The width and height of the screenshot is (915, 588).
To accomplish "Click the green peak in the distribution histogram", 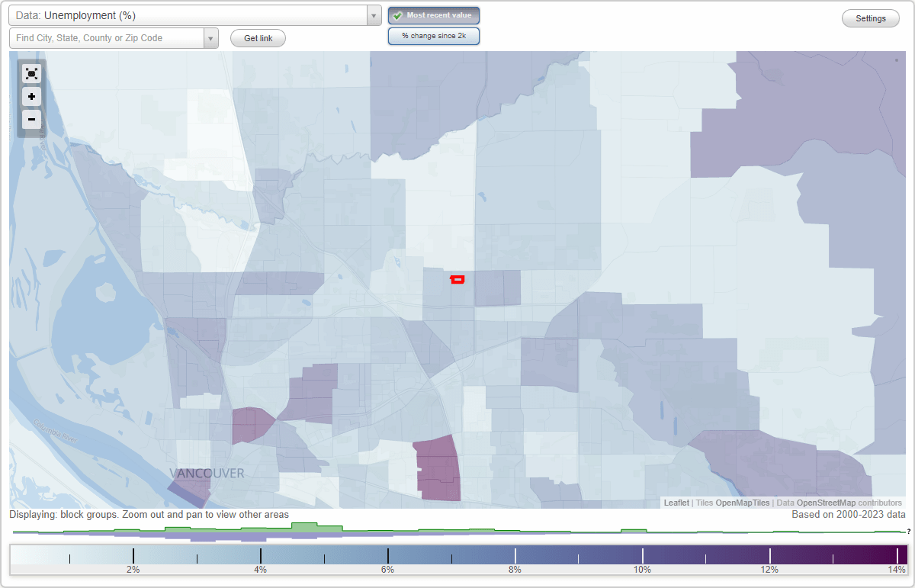I will click(303, 528).
